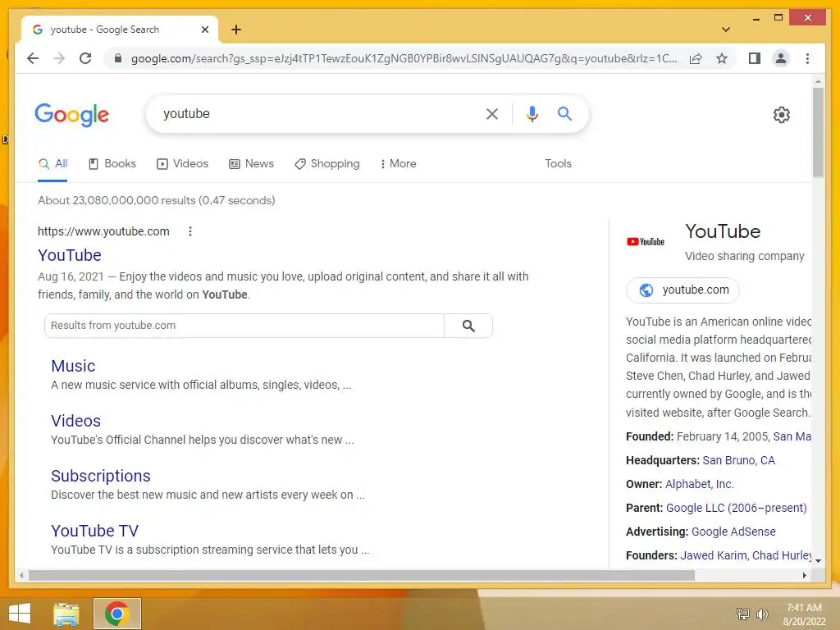Open the YouTube TV sitelink
Viewport: 840px width, 630px height.
(x=95, y=531)
